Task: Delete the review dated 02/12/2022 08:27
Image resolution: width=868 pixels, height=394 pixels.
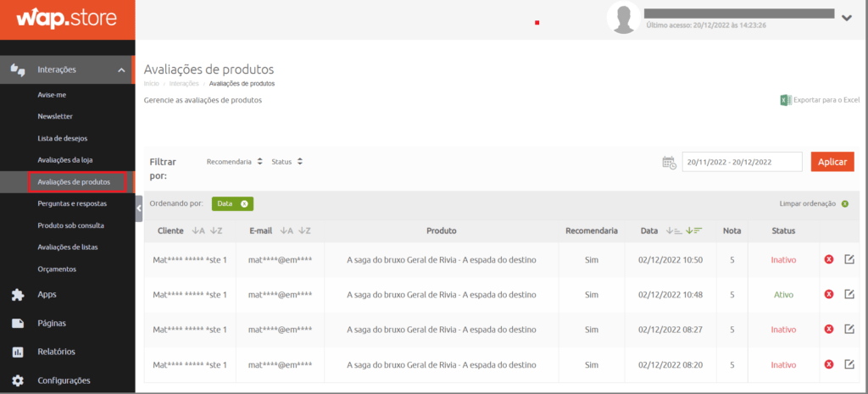Action: pos(829,330)
